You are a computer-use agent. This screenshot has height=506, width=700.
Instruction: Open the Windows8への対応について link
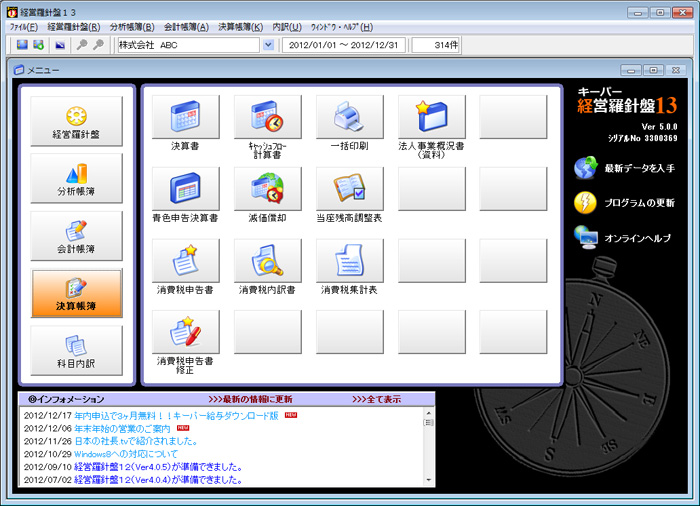point(126,454)
